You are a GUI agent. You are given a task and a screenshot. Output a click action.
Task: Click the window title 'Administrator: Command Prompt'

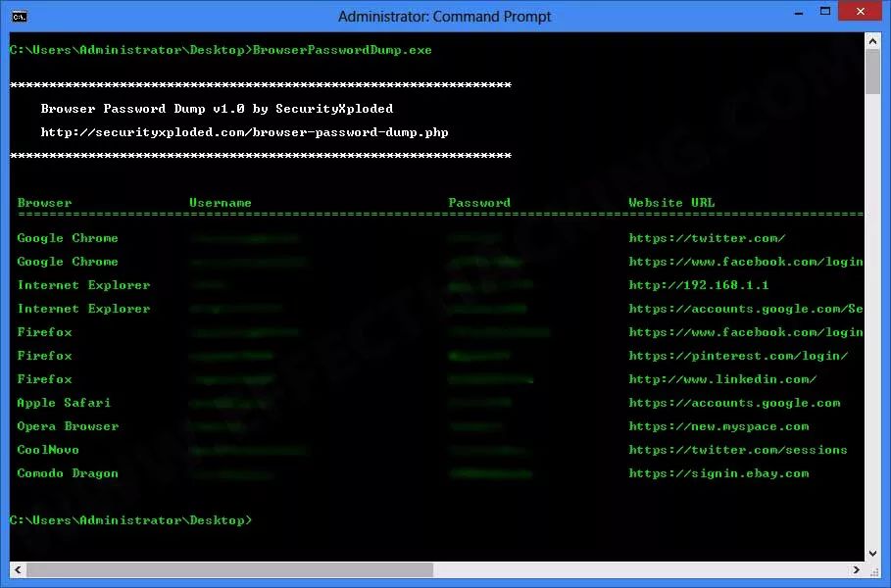click(444, 17)
